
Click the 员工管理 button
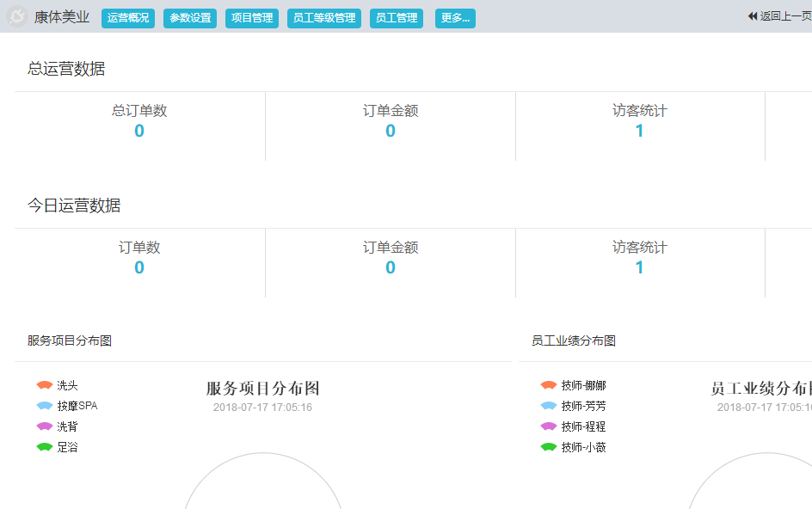tap(396, 16)
